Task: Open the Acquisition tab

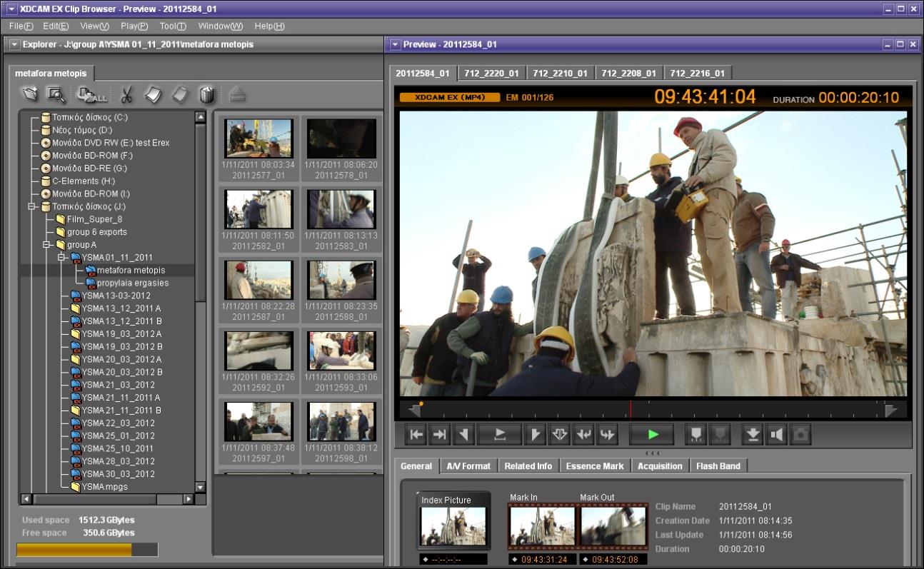Action: pos(660,466)
